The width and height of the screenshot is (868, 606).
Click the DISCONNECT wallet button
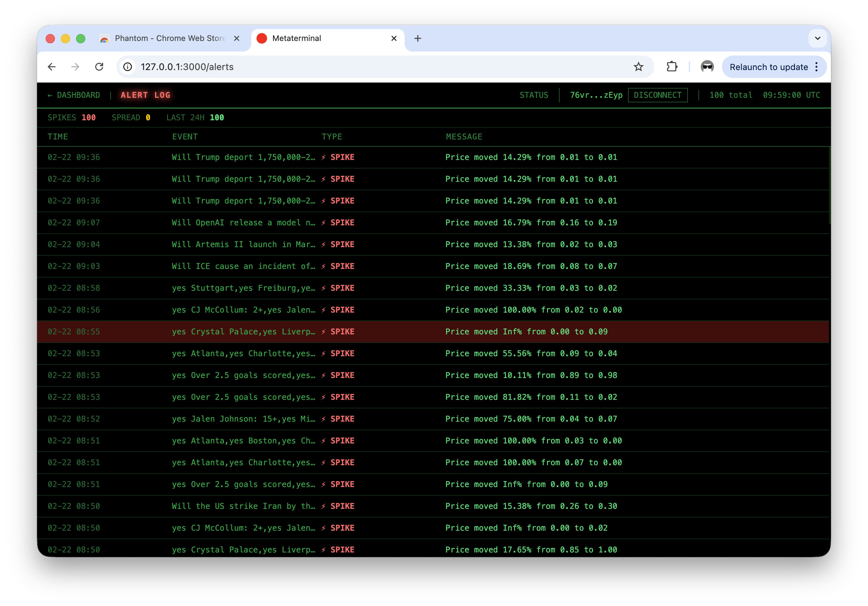pos(657,95)
